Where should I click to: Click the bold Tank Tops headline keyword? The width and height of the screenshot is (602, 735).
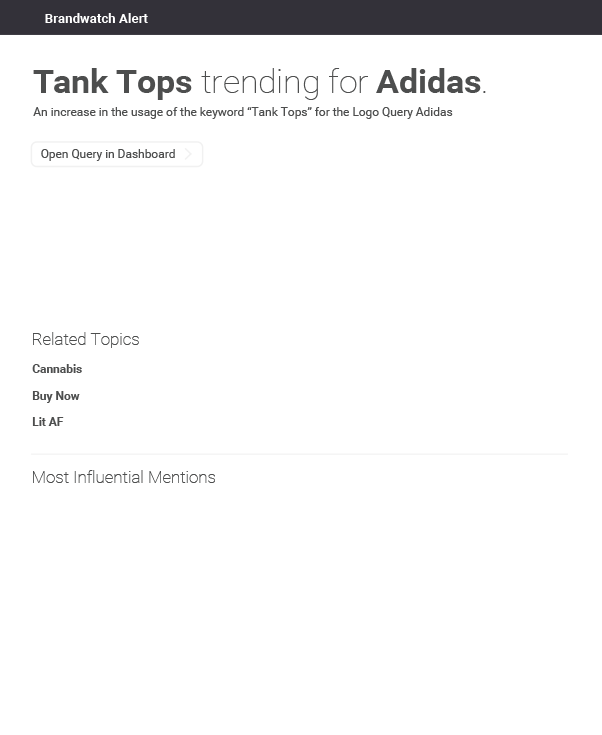[x=113, y=82]
